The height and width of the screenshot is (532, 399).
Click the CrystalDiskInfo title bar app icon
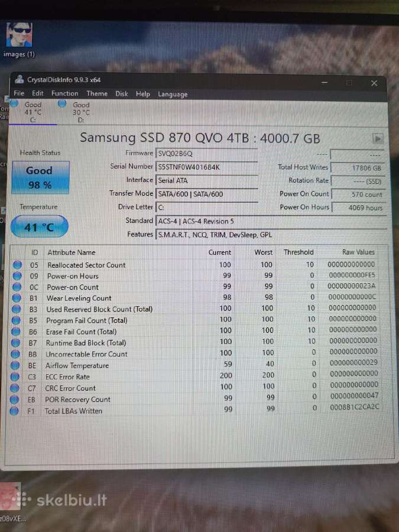(20, 79)
